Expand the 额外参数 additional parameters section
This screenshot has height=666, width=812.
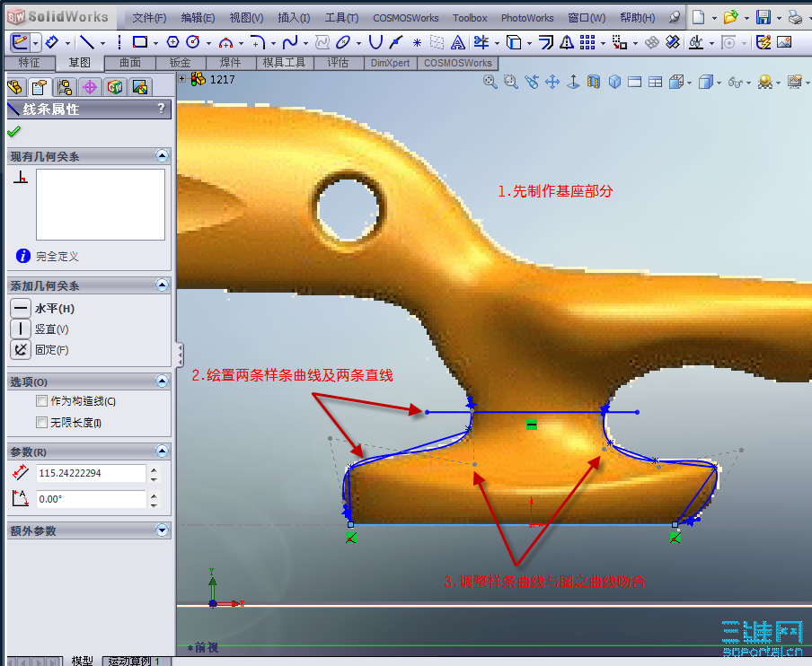coord(162,530)
